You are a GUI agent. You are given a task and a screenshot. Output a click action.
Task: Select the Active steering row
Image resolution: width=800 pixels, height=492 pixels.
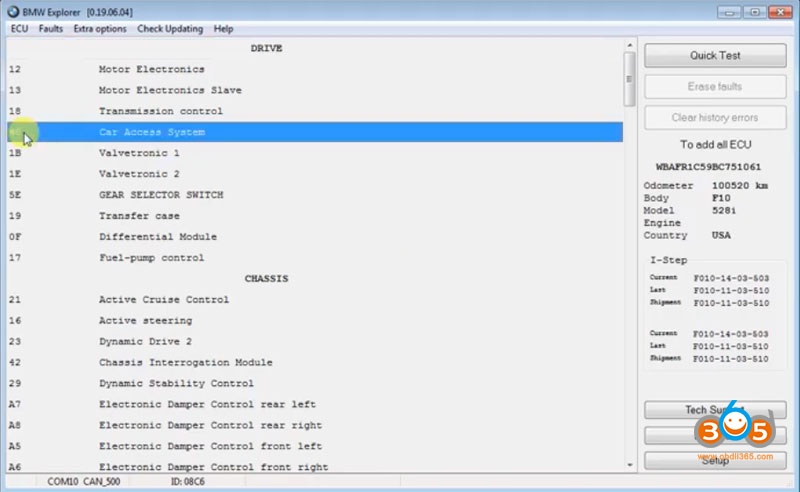315,321
